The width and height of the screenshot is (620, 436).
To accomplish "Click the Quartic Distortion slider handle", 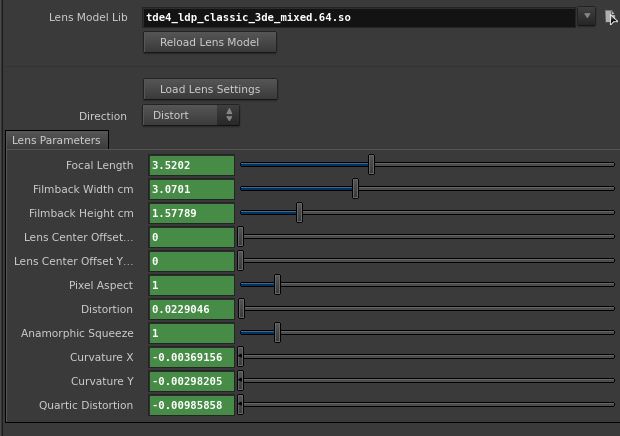I will tap(240, 404).
